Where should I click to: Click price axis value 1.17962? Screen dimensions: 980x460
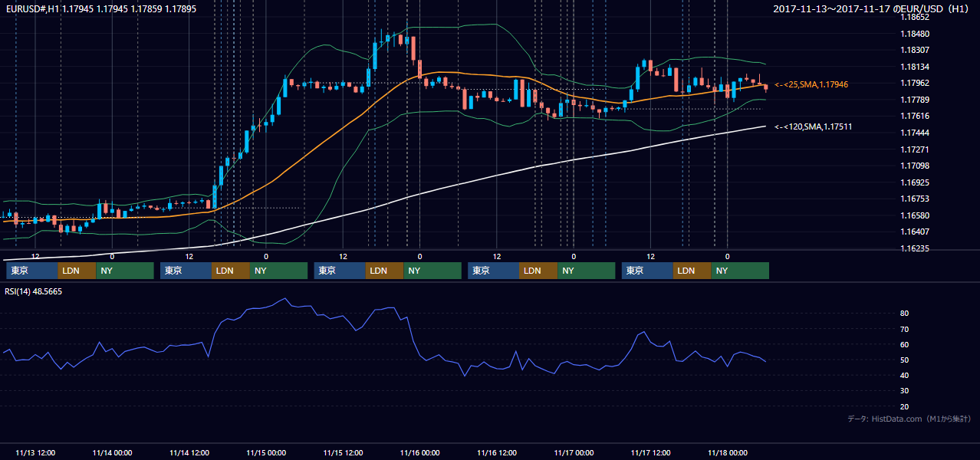pos(915,83)
